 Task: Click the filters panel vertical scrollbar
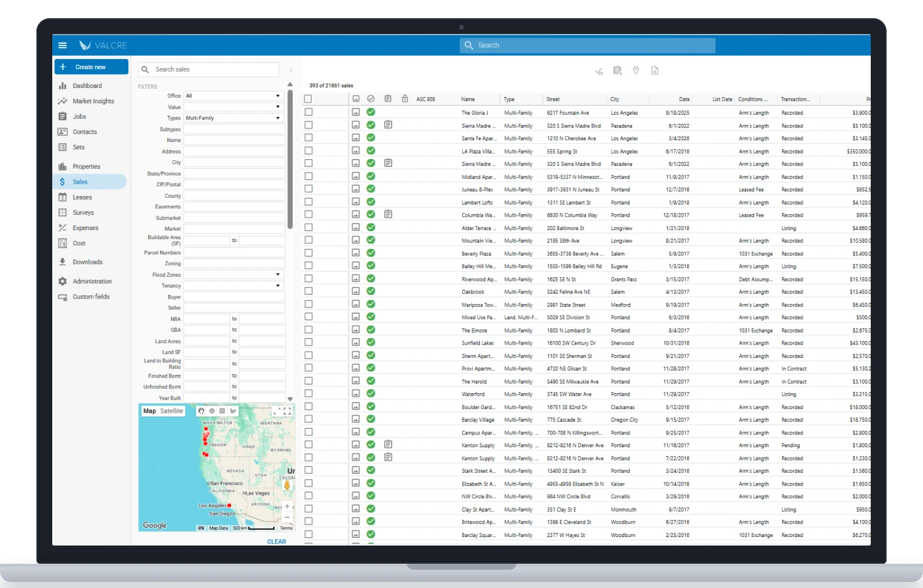click(290, 159)
